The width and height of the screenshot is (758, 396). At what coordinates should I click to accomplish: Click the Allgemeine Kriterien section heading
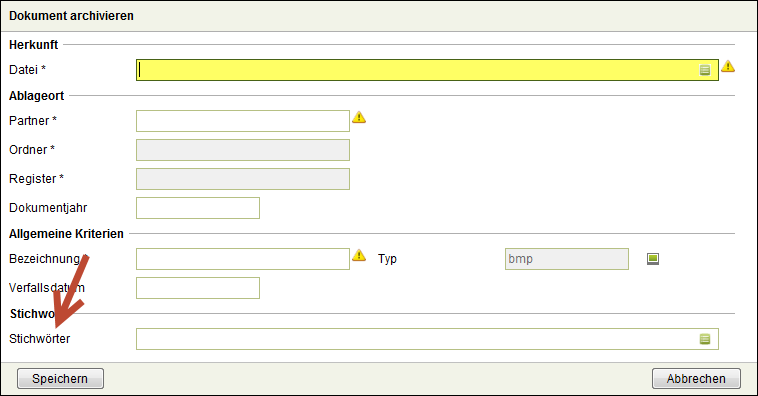tap(66, 234)
